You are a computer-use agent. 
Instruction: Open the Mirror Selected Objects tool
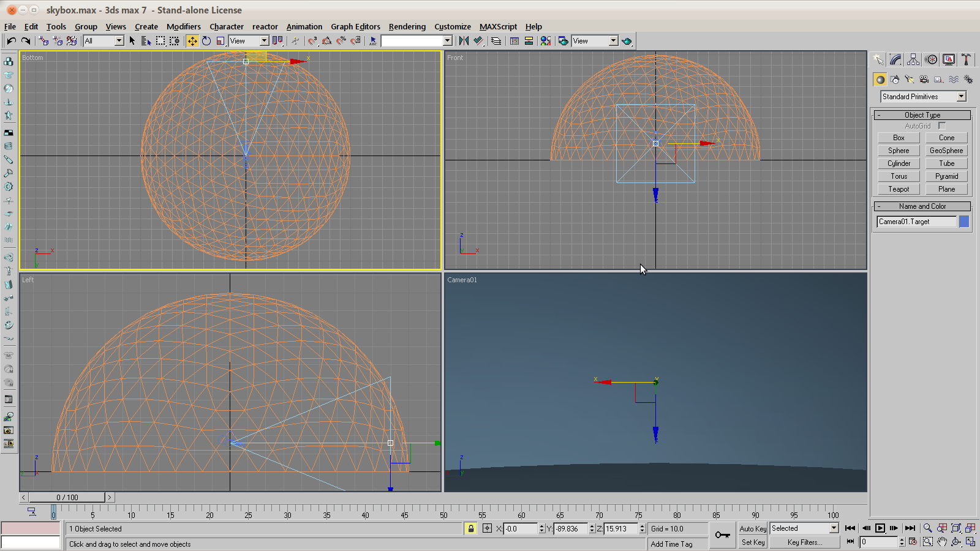point(464,41)
